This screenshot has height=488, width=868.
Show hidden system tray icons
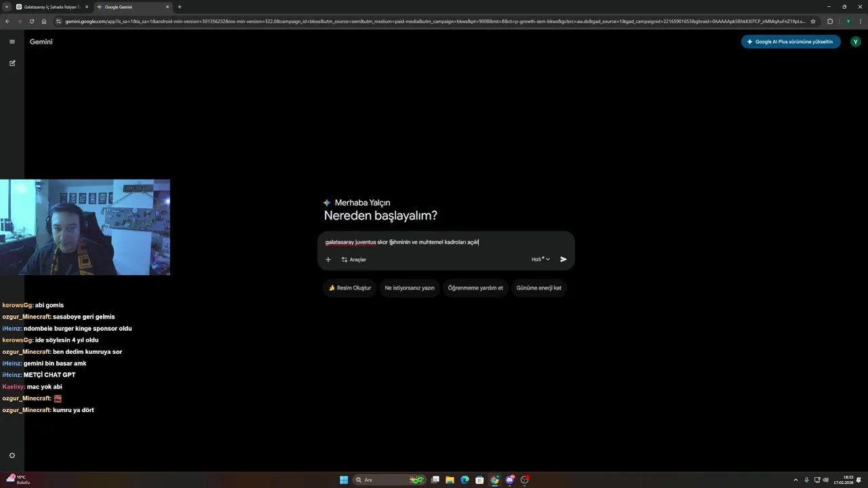point(795,480)
